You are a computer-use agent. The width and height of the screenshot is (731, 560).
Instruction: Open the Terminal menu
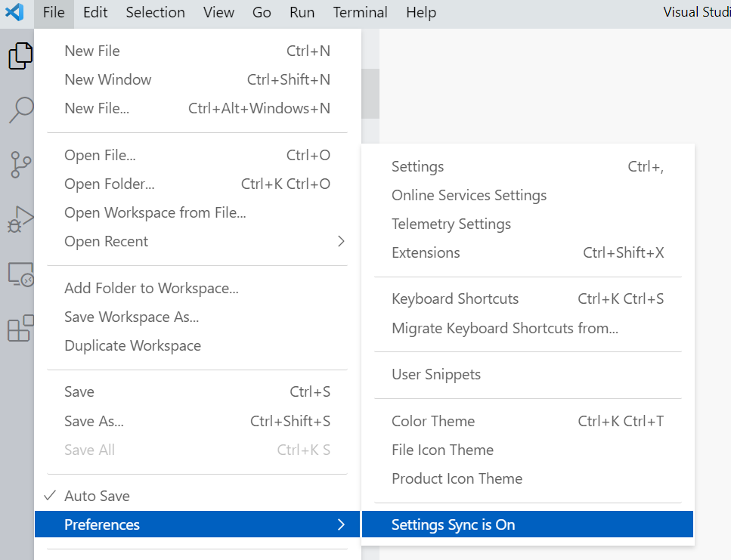[360, 13]
